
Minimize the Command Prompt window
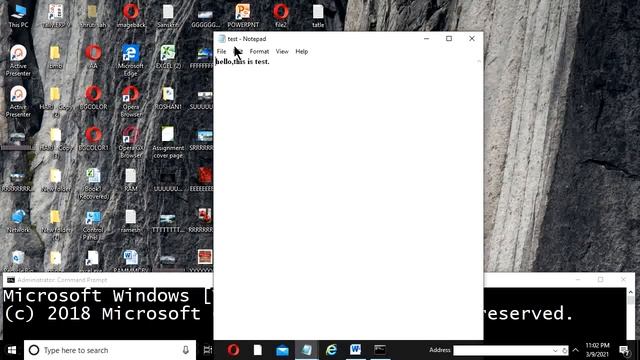[x=578, y=280]
